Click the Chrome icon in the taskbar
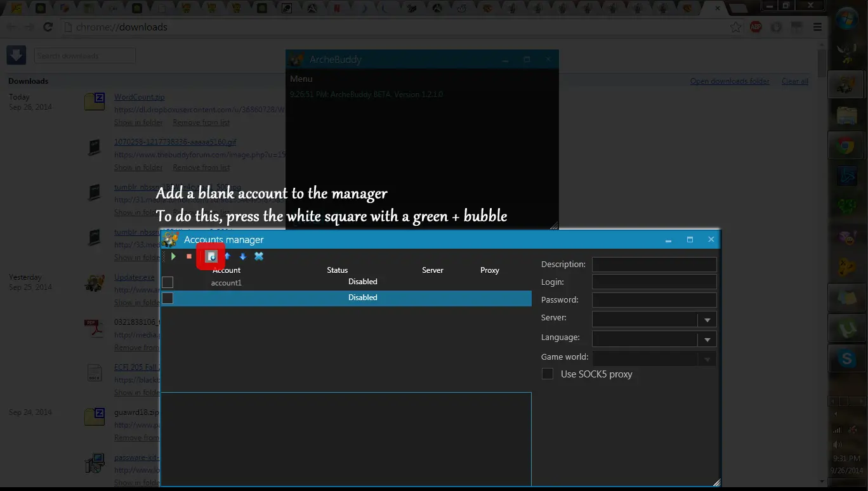Viewport: 868px width, 491px height. click(846, 147)
